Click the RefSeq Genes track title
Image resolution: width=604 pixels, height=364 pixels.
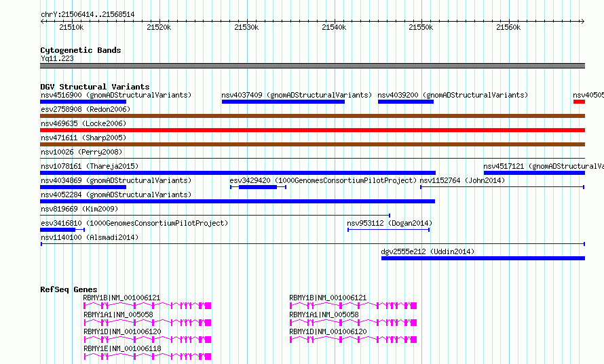[69, 289]
